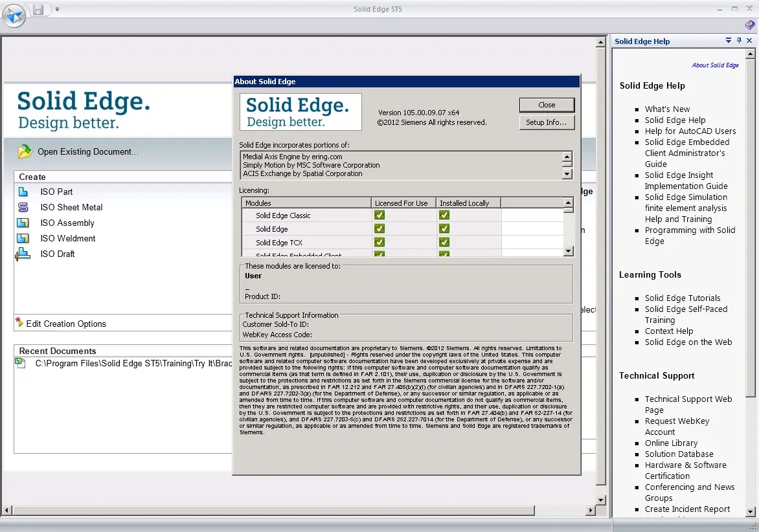Open Create Incident Report link
Image resolution: width=759 pixels, height=532 pixels.
687,509
